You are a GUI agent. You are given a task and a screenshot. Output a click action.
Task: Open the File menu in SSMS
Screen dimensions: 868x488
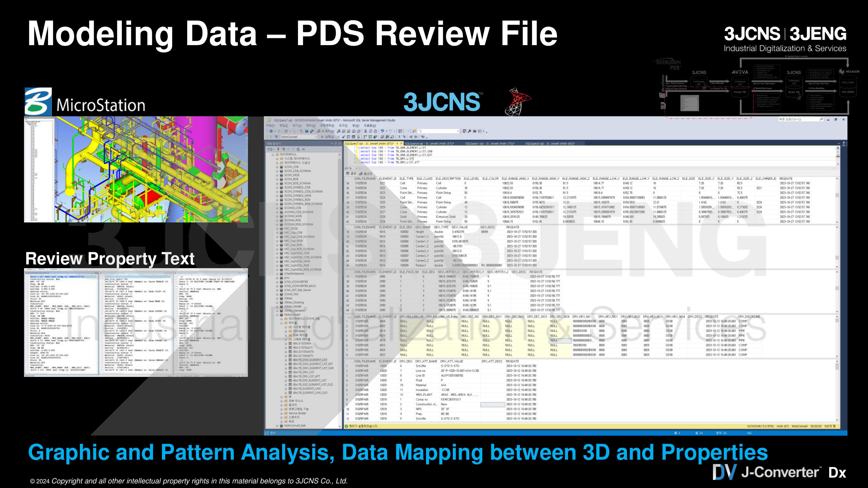pyautogui.click(x=270, y=126)
